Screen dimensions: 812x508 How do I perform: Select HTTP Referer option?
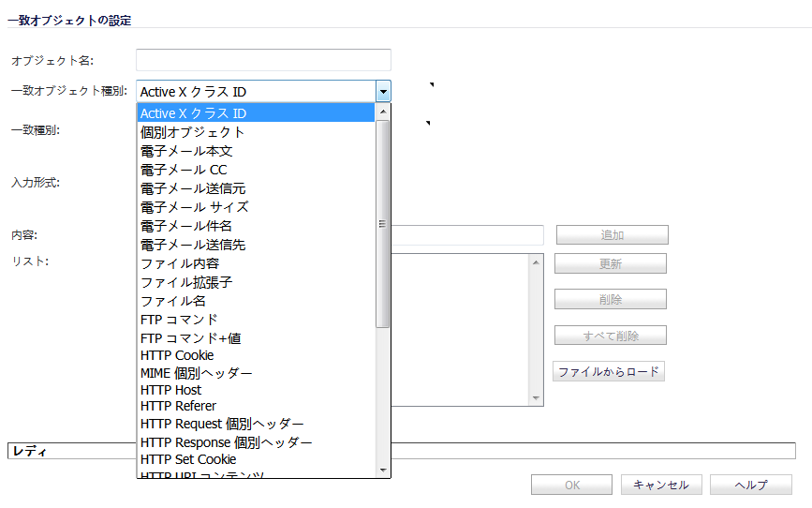(x=256, y=406)
